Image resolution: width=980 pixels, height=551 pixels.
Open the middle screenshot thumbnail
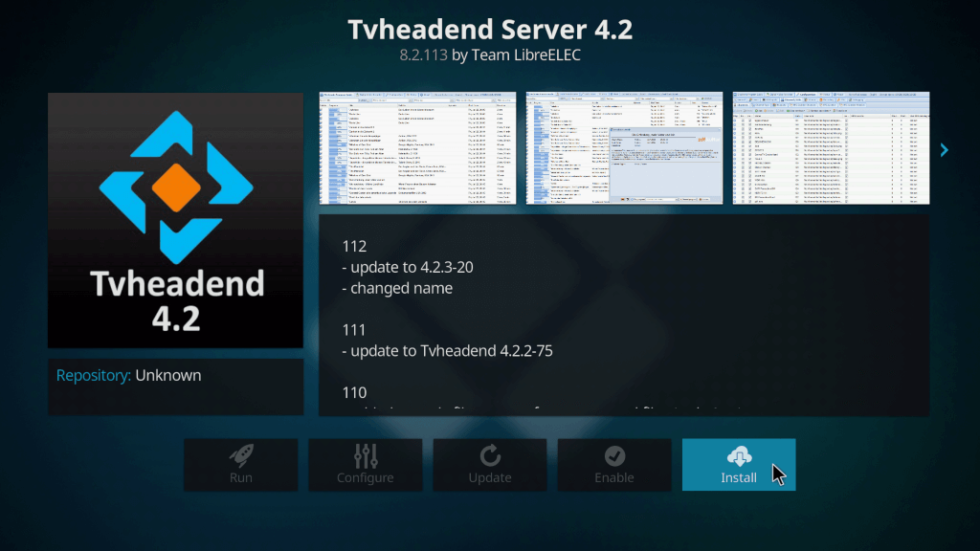624,148
